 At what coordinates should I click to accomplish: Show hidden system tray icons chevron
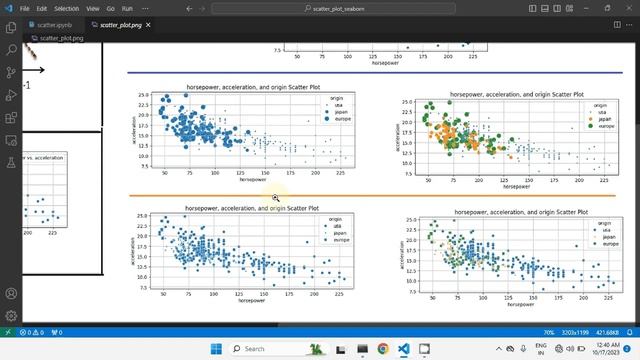pos(498,349)
